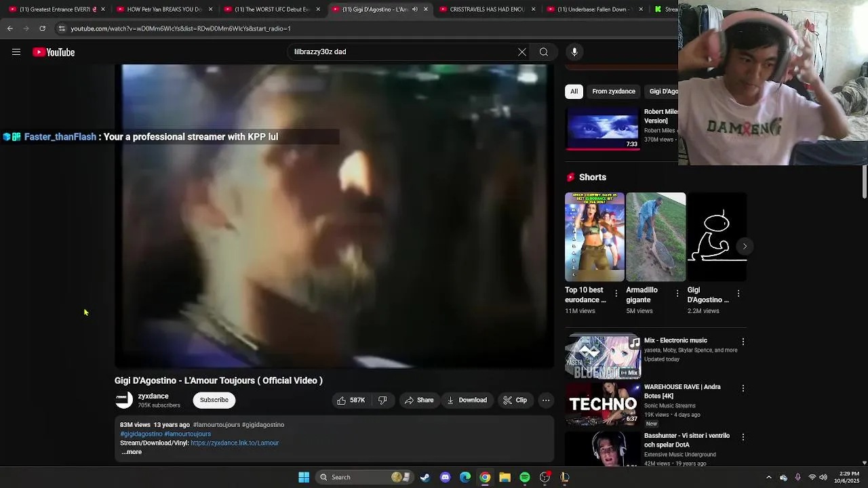Open the three-dot more actions menu under video
868x488 pixels.
coord(546,401)
